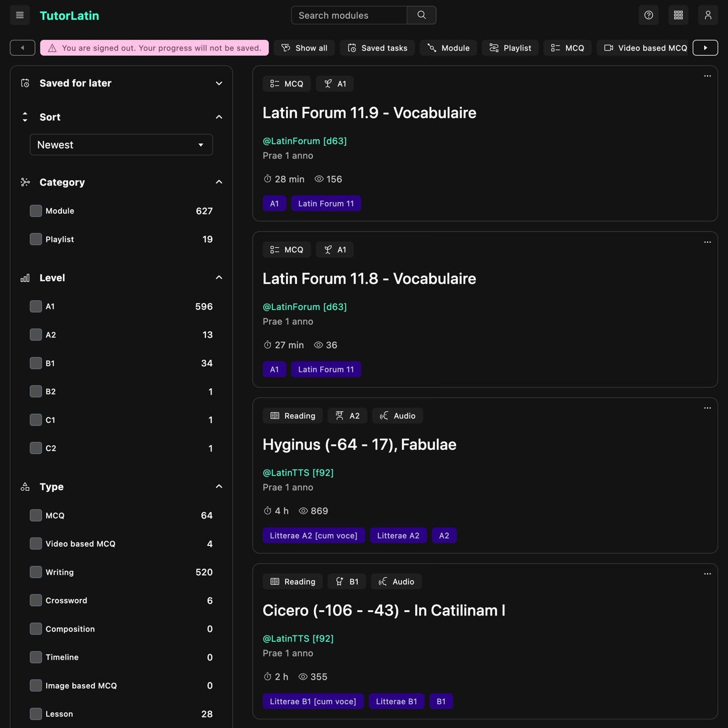This screenshot has height=728, width=728.
Task: Select the Playlist filter chip
Action: [x=510, y=48]
